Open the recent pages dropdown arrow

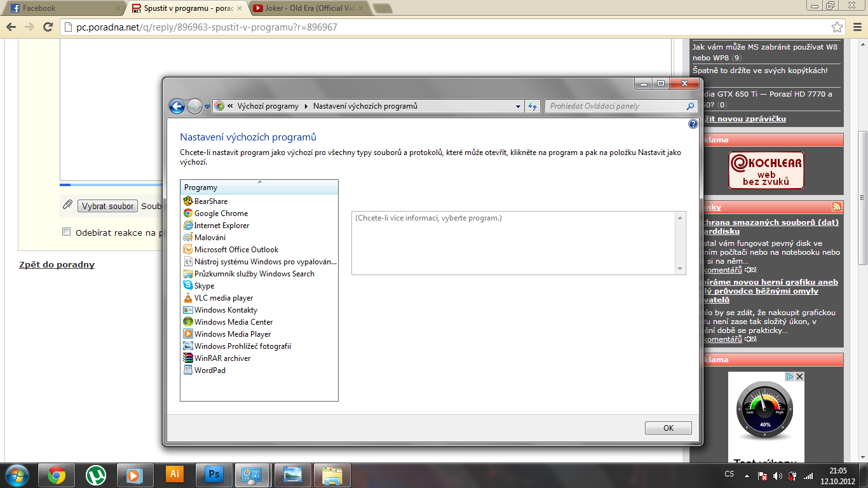coord(208,107)
